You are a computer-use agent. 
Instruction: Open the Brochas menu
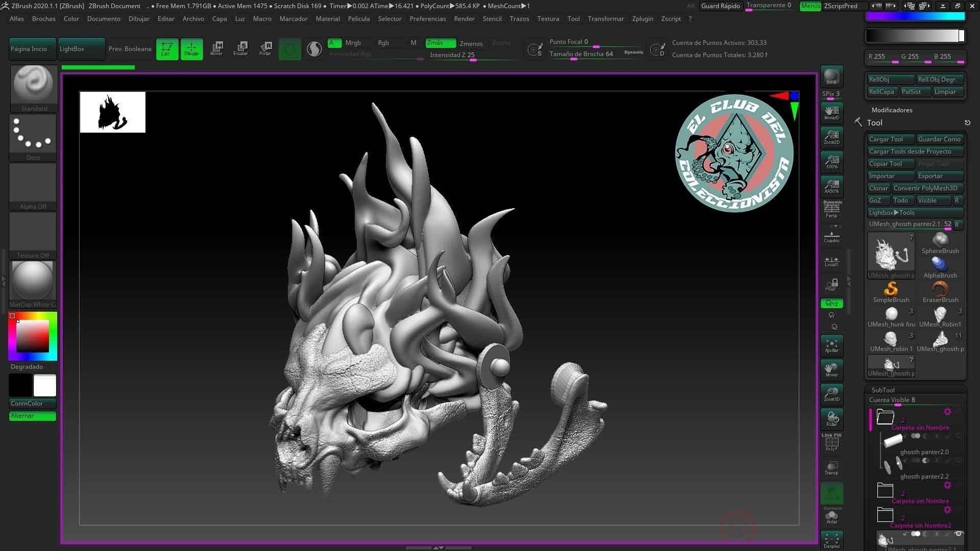pos(43,18)
